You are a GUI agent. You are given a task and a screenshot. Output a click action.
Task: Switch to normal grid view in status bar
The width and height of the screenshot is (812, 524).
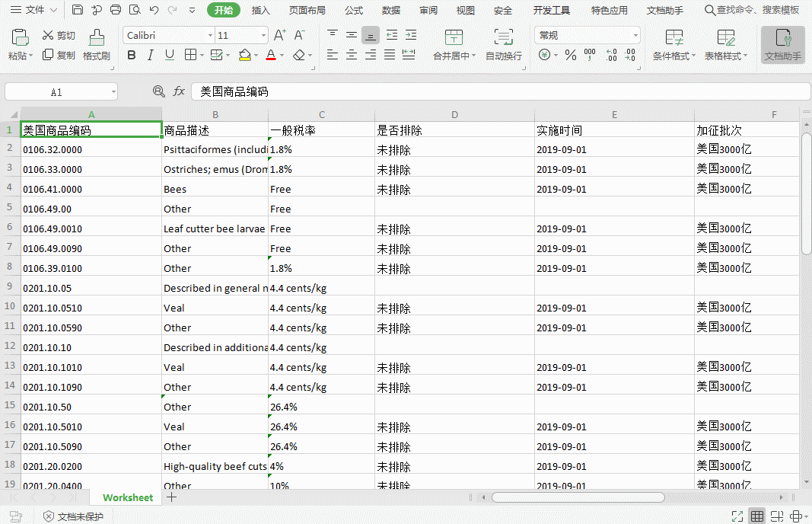coord(757,516)
